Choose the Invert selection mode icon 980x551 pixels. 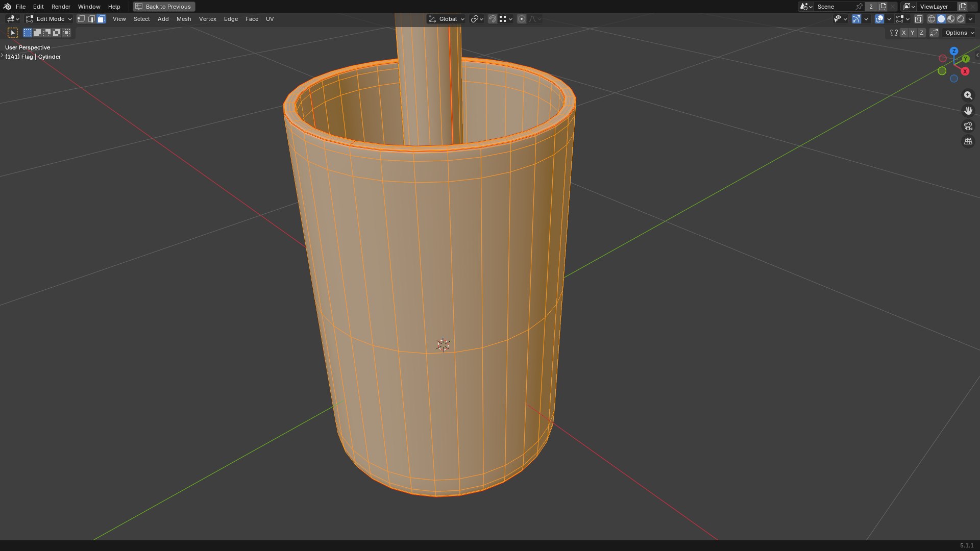click(x=57, y=33)
